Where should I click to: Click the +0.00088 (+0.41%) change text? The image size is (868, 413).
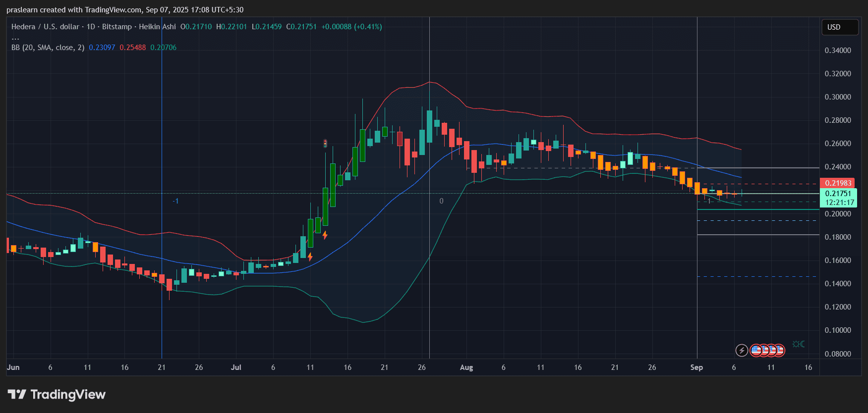(351, 27)
